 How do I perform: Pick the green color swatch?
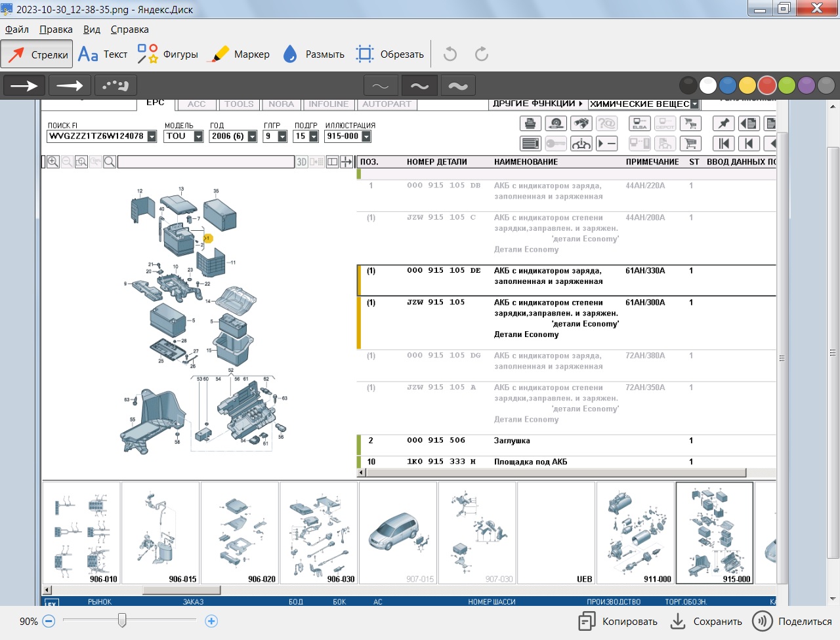pos(787,85)
